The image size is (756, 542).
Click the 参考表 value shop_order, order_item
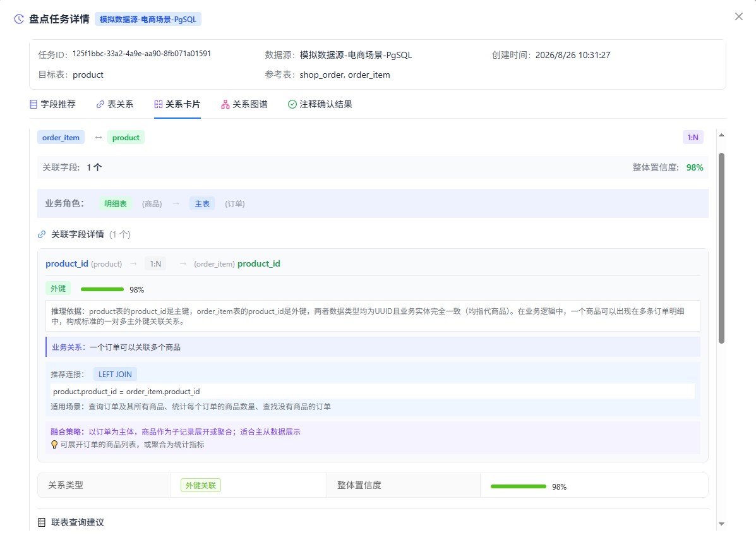[x=345, y=75]
